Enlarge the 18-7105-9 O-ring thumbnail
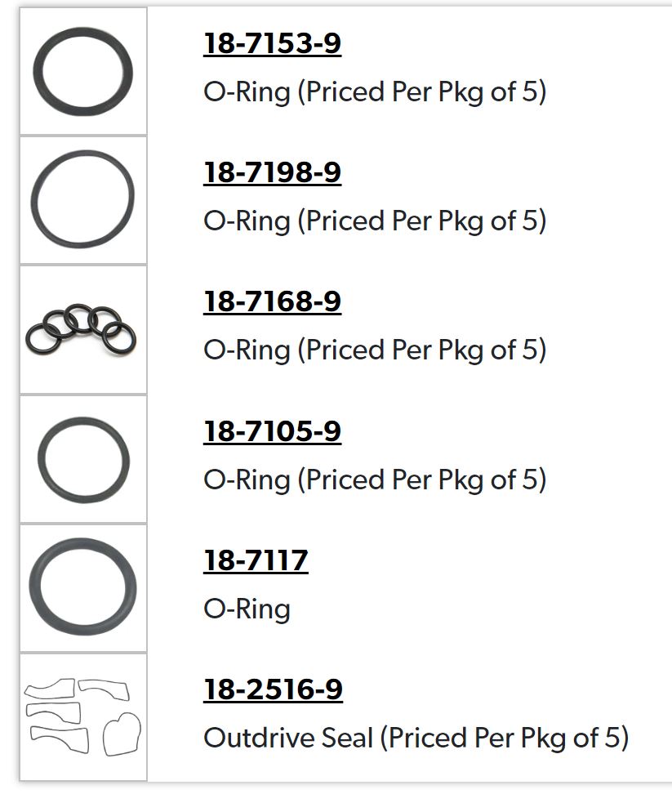672x803 pixels. pos(83,459)
